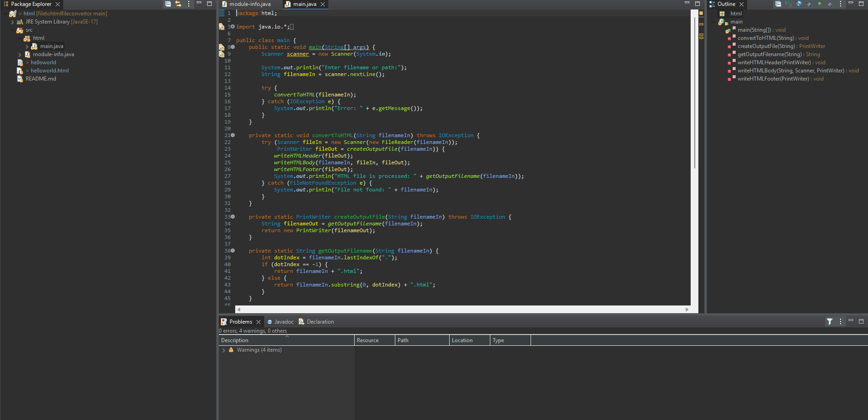This screenshot has height=420, width=868.
Task: Expand JRE System Library node
Action: tap(12, 22)
